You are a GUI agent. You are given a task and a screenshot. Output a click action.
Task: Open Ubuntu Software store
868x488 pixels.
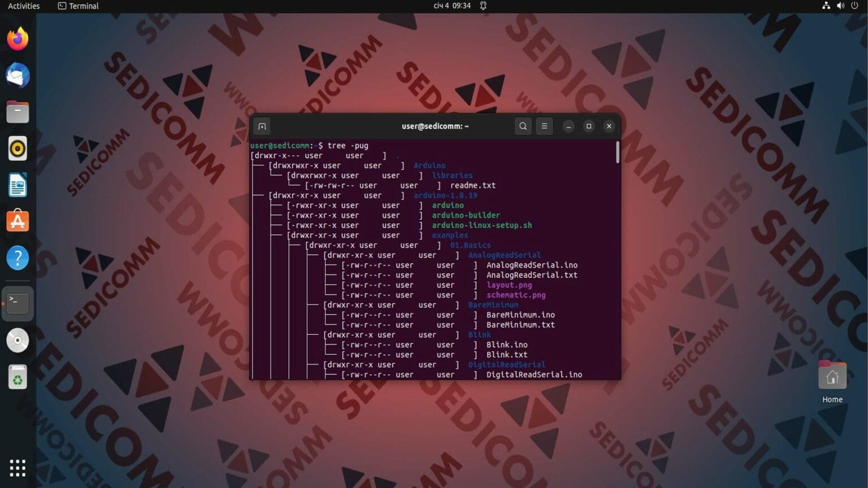[18, 221]
